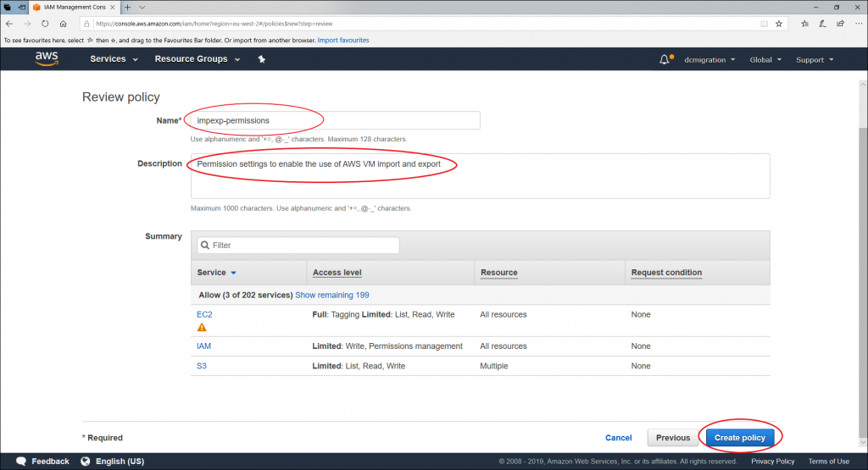Click the pin shortcut icon in AWS navbar
Screen dimensions: 868x470
coord(262,59)
